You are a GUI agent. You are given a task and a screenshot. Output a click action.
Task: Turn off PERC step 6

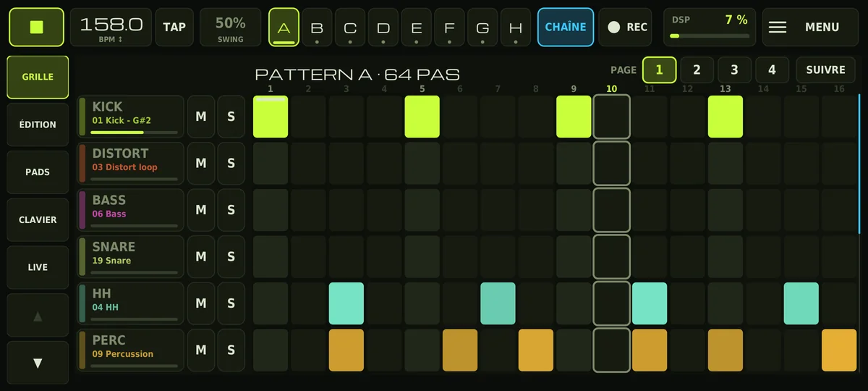point(460,350)
